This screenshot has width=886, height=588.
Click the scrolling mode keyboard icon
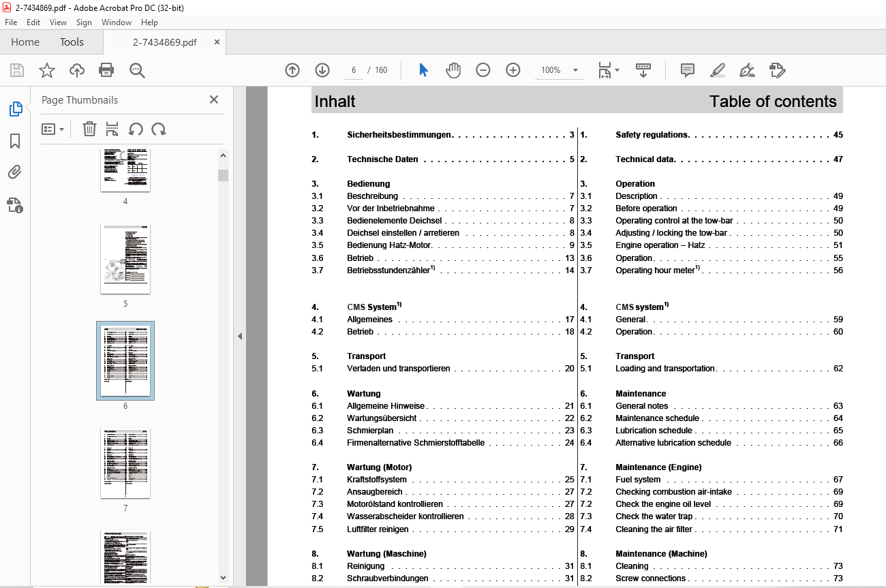click(x=643, y=70)
